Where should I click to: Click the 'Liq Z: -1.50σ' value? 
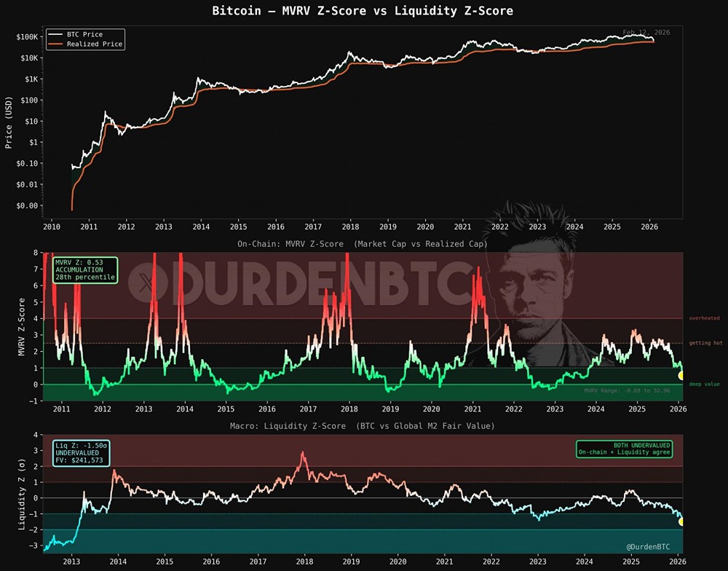pos(82,446)
